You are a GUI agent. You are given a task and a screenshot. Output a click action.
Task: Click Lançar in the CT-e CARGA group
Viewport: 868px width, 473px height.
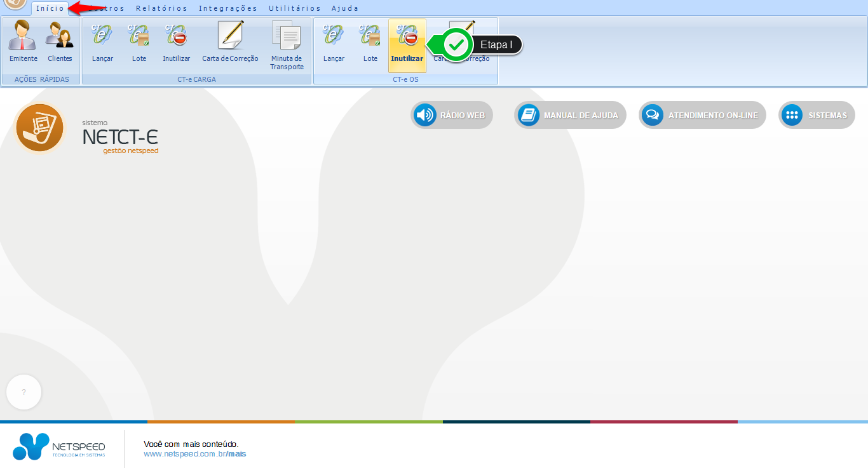(102, 41)
